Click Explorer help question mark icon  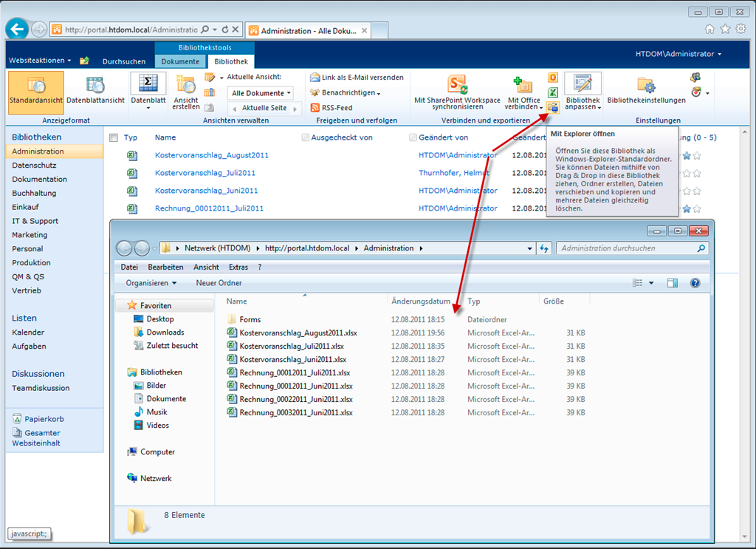point(695,283)
